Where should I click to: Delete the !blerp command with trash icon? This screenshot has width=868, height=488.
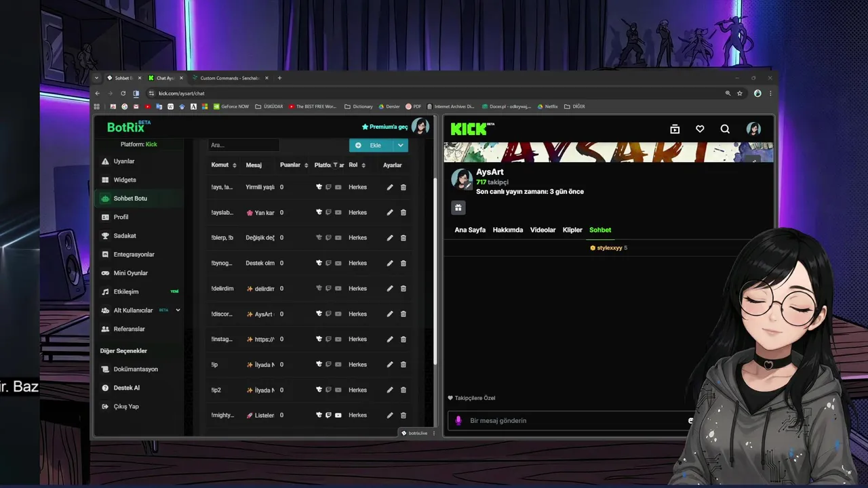coord(403,238)
